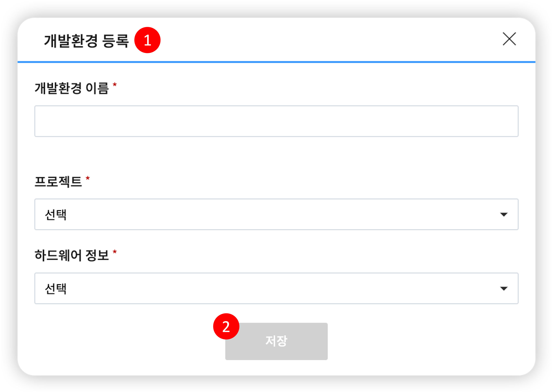
Task: Click the asterisk after 하드웨어 정보
Action: [115, 252]
